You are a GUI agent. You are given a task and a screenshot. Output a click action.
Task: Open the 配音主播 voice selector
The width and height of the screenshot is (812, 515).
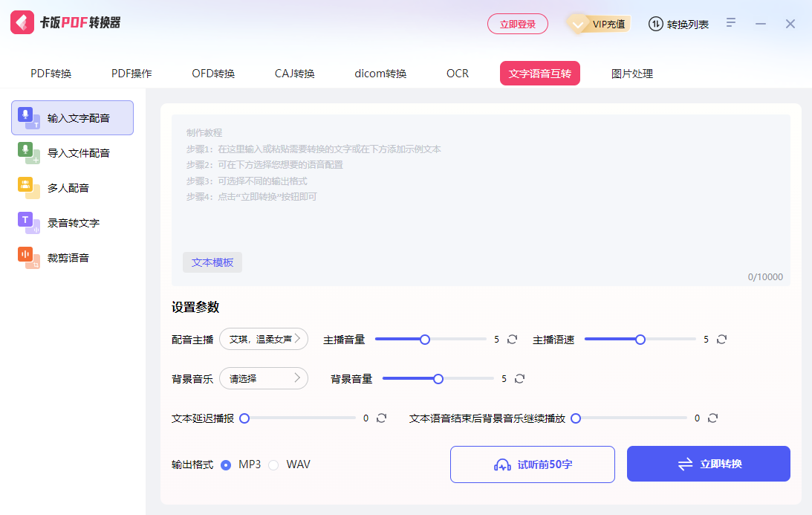264,339
